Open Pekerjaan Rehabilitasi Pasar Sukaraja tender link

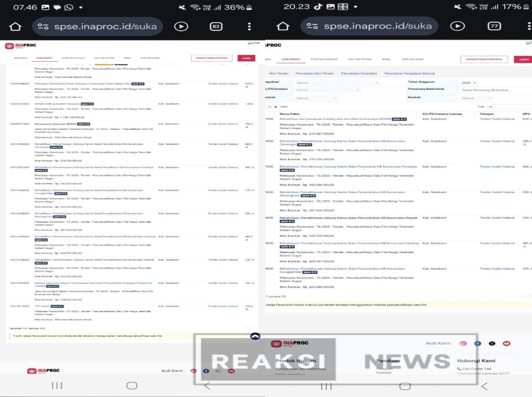[82, 84]
